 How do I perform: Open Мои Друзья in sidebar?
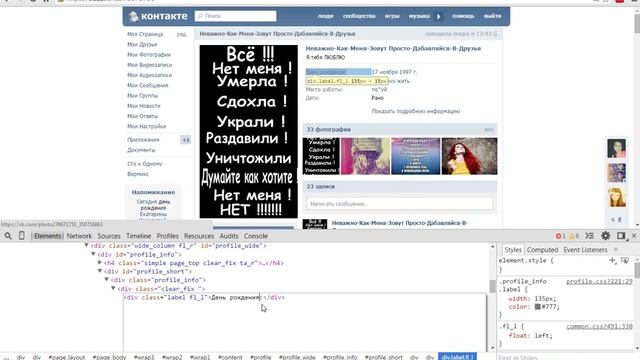click(142, 44)
